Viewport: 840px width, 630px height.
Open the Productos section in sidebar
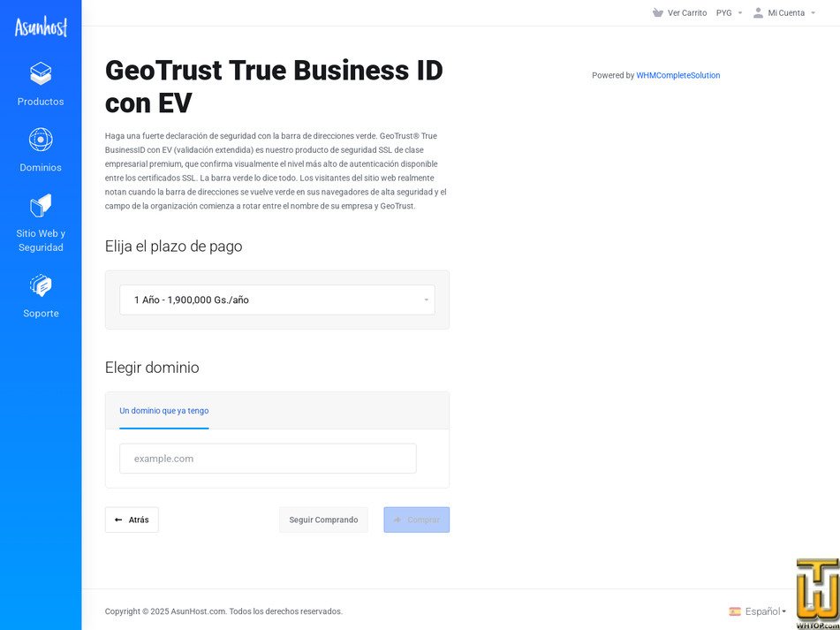(x=40, y=84)
